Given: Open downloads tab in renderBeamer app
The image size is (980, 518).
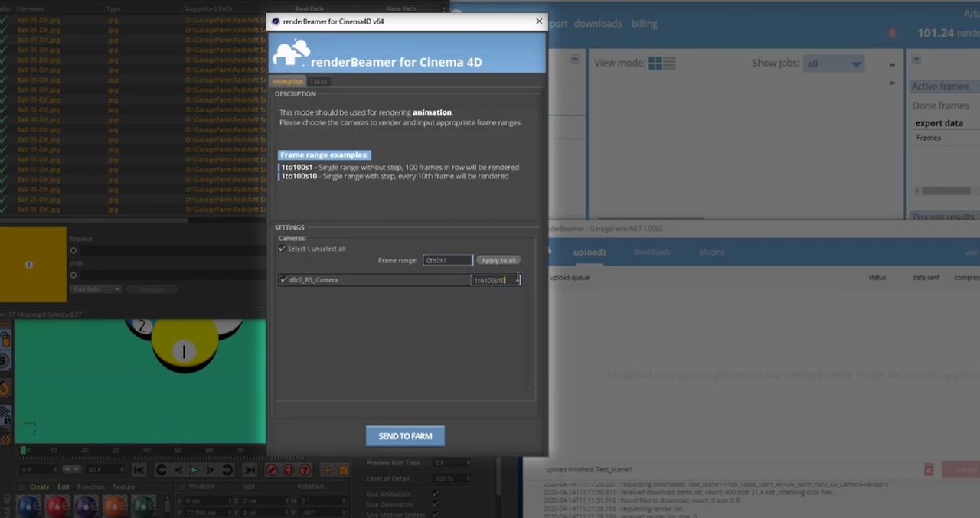Looking at the screenshot, I should pyautogui.click(x=652, y=252).
